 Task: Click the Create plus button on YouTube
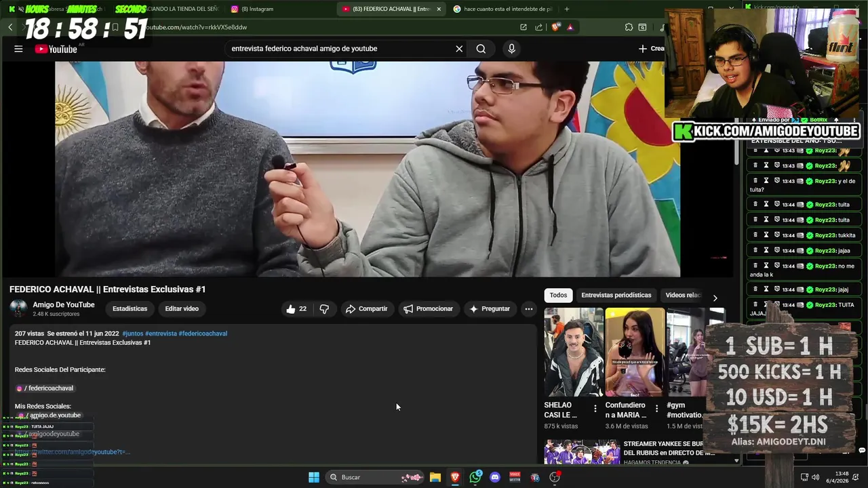[651, 49]
